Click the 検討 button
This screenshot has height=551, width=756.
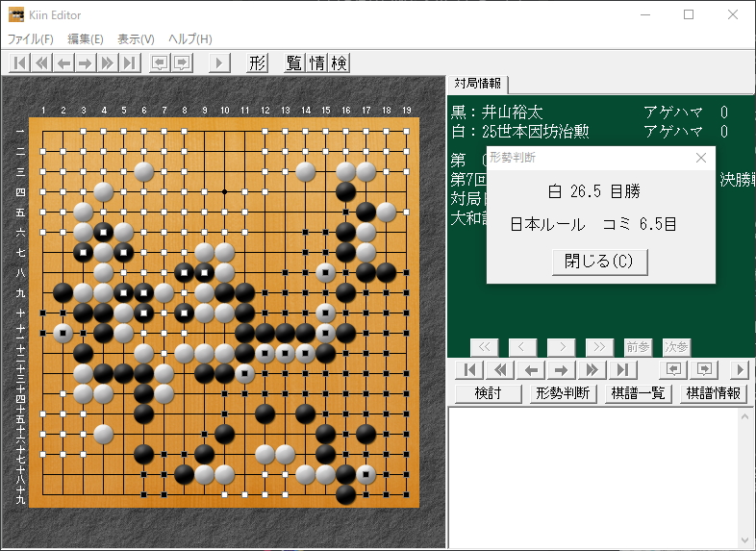(489, 393)
